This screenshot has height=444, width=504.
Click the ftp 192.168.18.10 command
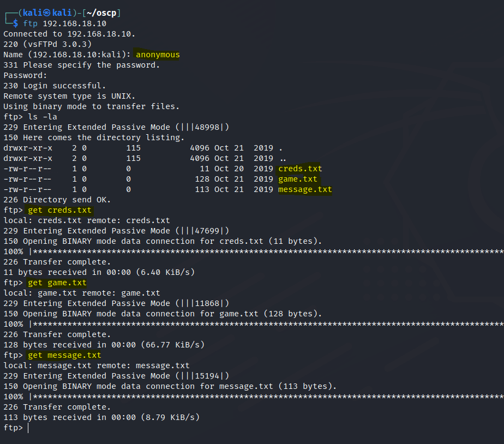point(64,23)
